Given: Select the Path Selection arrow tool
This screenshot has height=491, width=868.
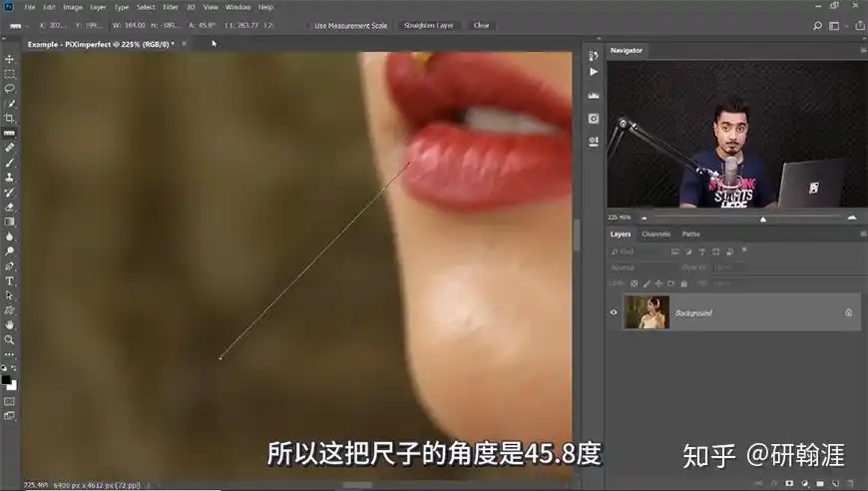Looking at the screenshot, I should (9, 295).
